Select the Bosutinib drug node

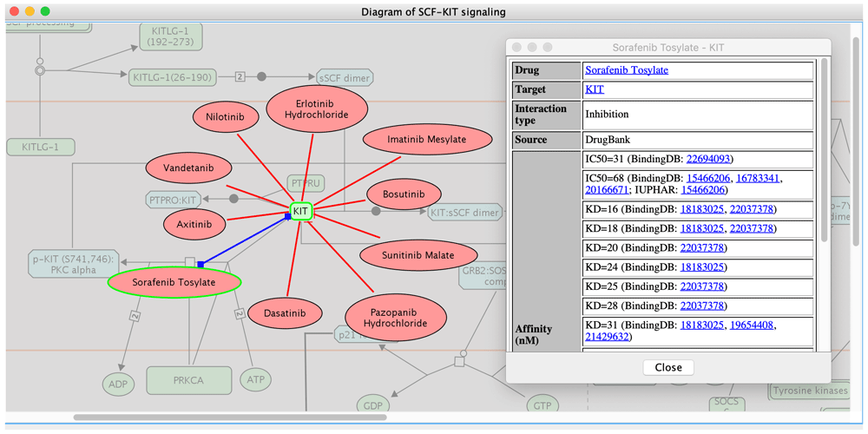click(404, 194)
